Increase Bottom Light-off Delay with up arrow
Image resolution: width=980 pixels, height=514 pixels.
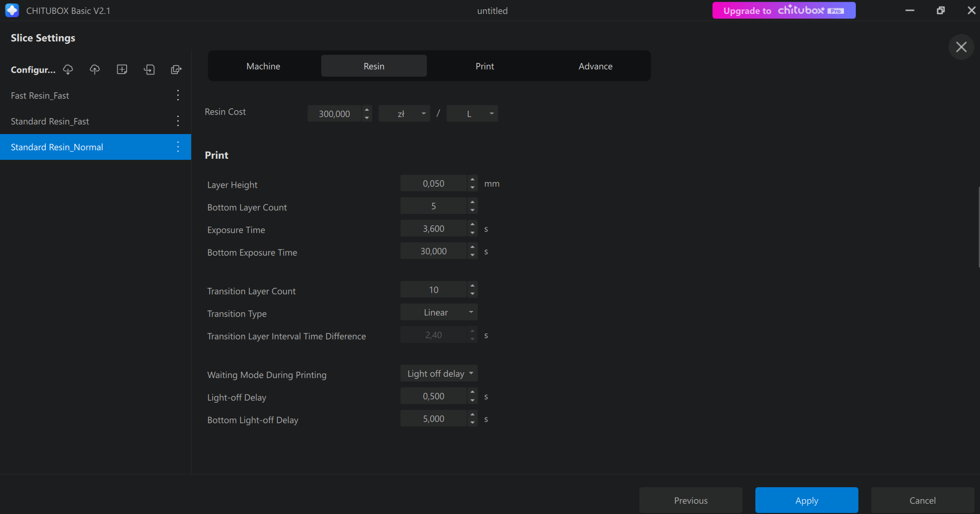pyautogui.click(x=472, y=414)
